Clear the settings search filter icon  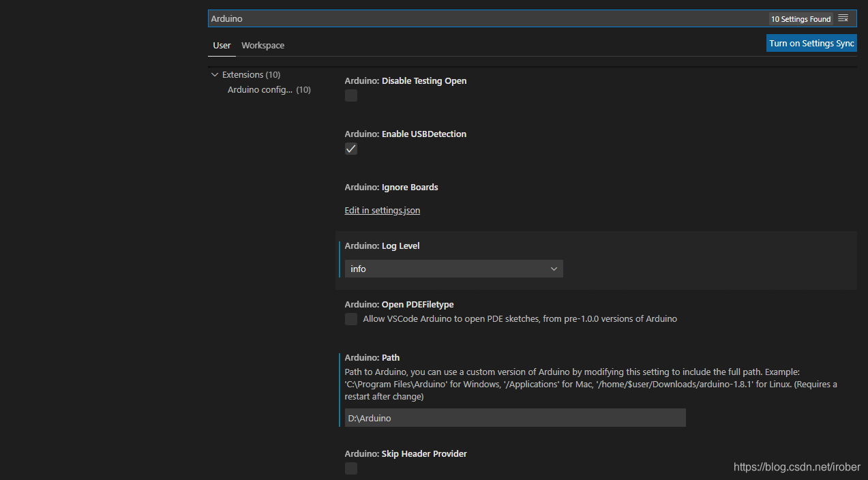pos(843,18)
